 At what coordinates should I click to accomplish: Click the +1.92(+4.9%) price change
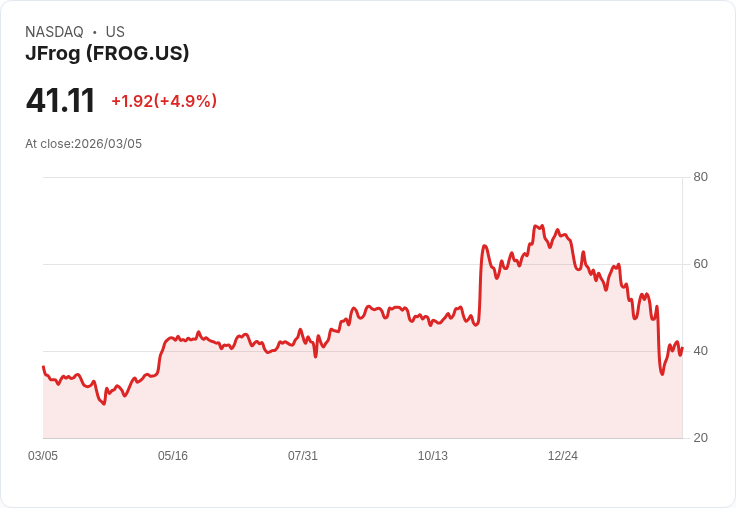click(x=164, y=101)
